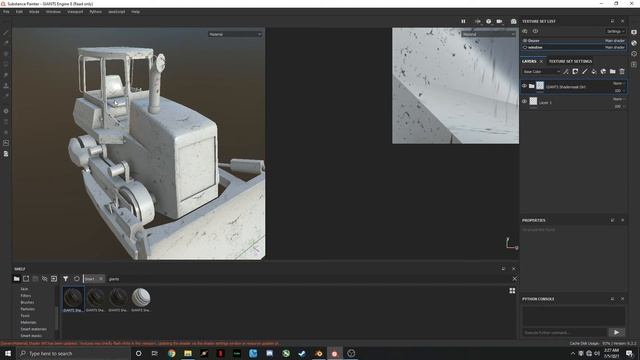This screenshot has width=640, height=360.
Task: Open Display Settings icon in right dock
Action: [634, 32]
